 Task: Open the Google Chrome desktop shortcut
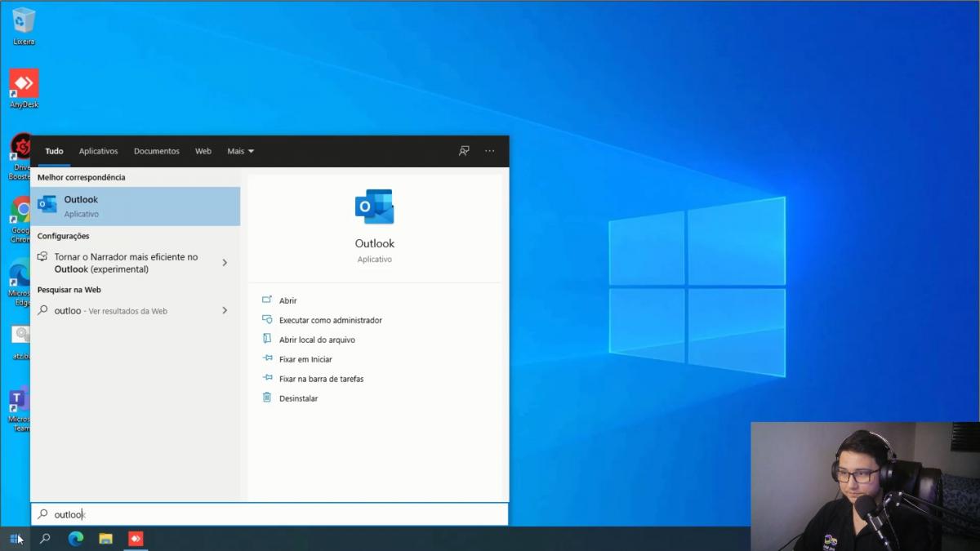[20, 219]
